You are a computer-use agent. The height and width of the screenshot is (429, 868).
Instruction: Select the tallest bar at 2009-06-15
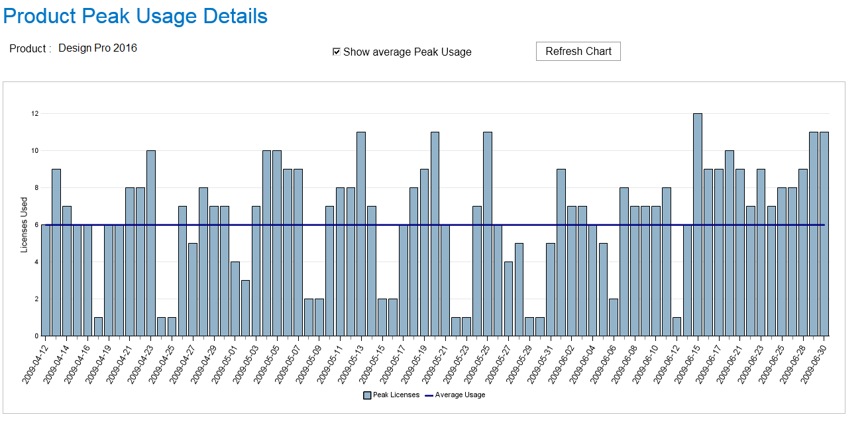point(697,225)
